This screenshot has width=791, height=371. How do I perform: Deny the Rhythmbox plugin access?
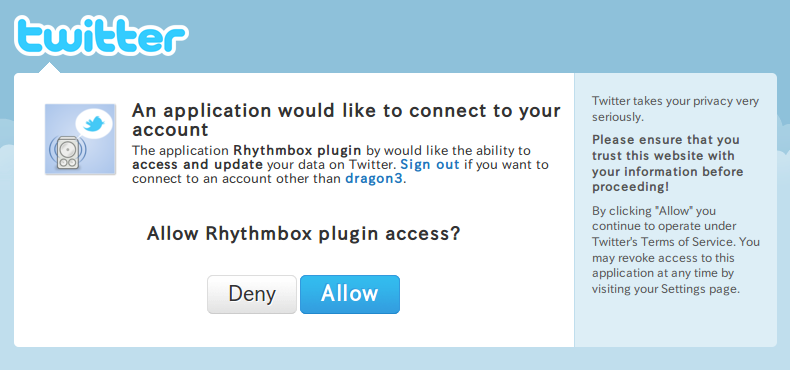pos(252,294)
